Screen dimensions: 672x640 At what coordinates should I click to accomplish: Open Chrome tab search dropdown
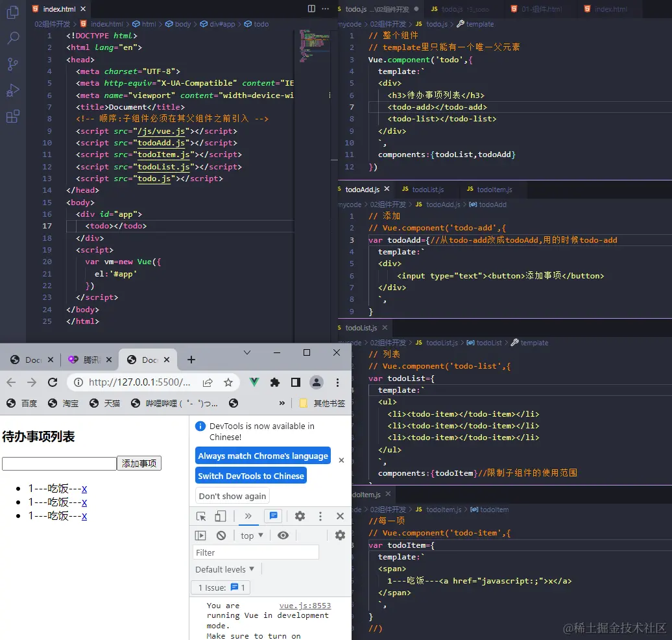click(x=247, y=352)
